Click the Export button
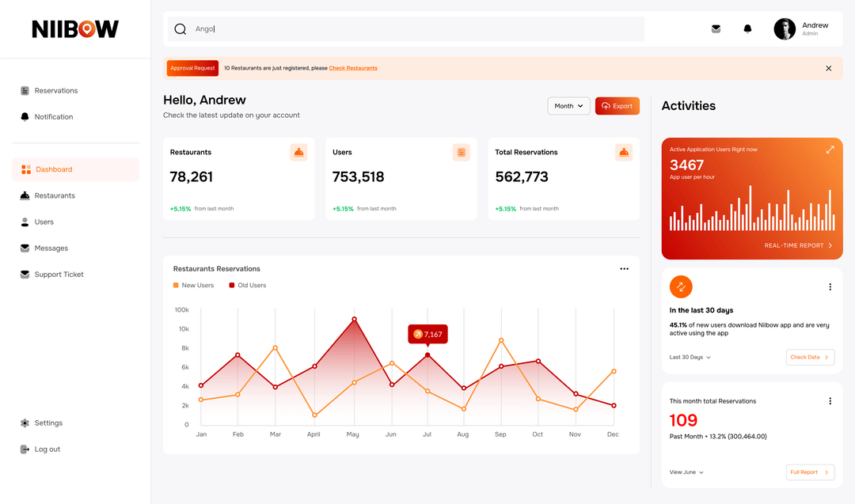Screen dimensions: 855x504 point(617,105)
